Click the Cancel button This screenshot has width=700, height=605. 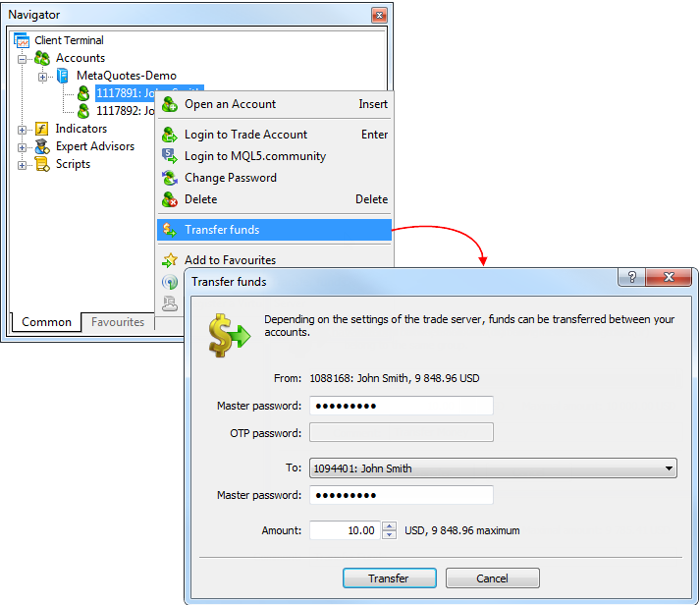coord(492,578)
